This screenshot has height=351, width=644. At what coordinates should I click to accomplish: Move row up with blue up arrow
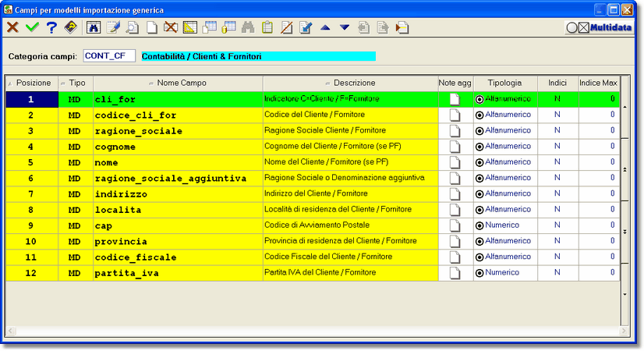tap(325, 27)
